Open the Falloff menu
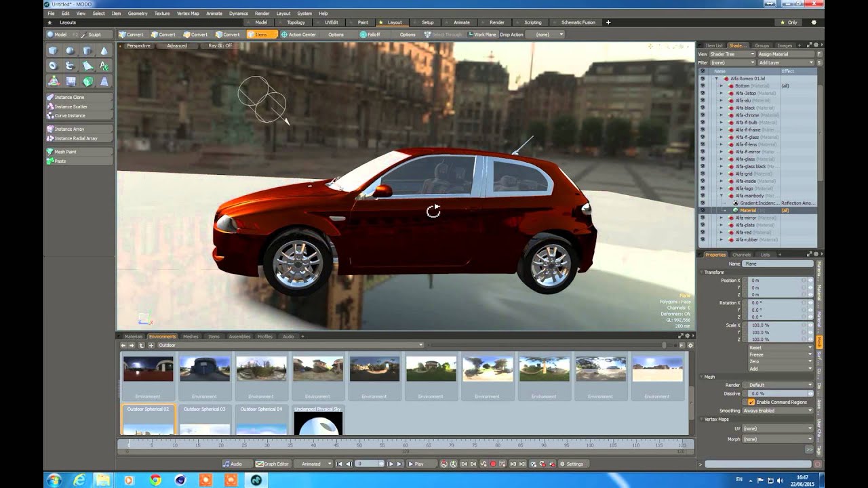The height and width of the screenshot is (488, 868). [370, 35]
